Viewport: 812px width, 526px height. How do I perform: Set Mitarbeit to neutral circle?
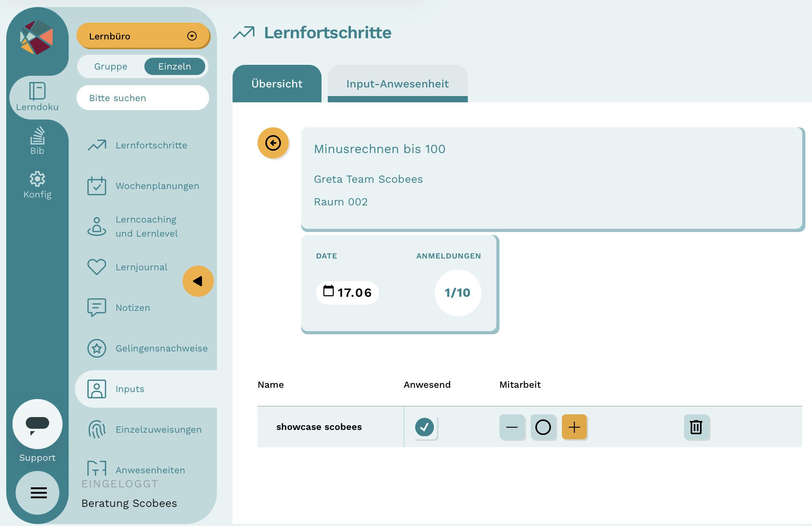[543, 427]
